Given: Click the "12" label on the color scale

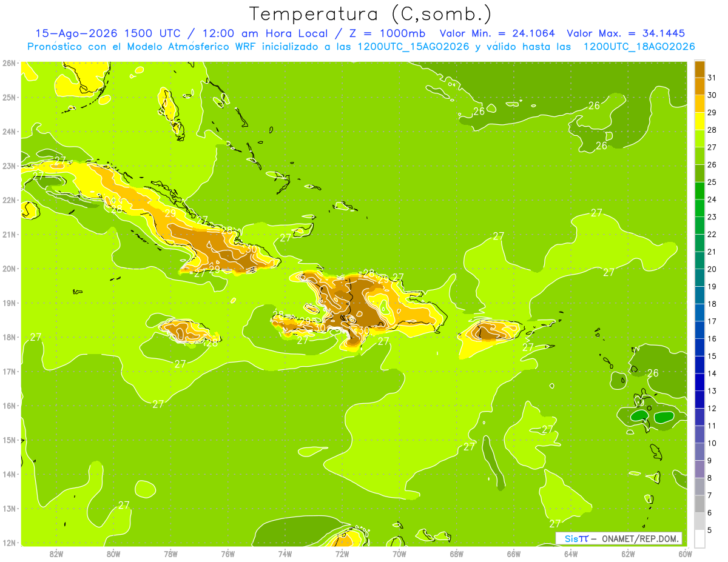Looking at the screenshot, I should (712, 408).
